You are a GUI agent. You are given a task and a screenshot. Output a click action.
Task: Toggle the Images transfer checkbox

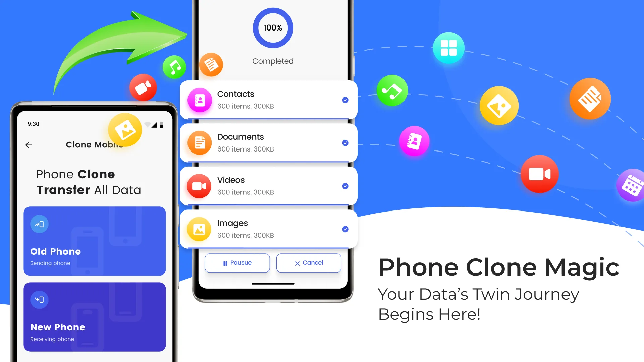345,229
